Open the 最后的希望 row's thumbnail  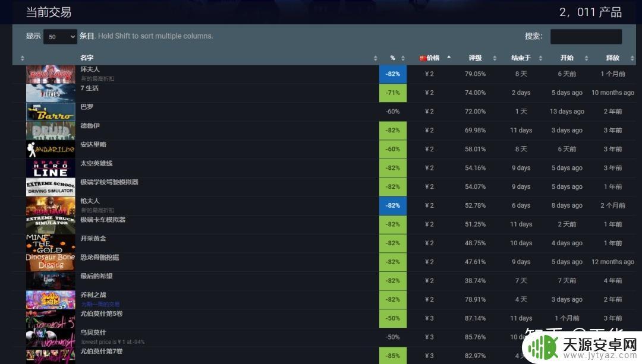tap(51, 281)
